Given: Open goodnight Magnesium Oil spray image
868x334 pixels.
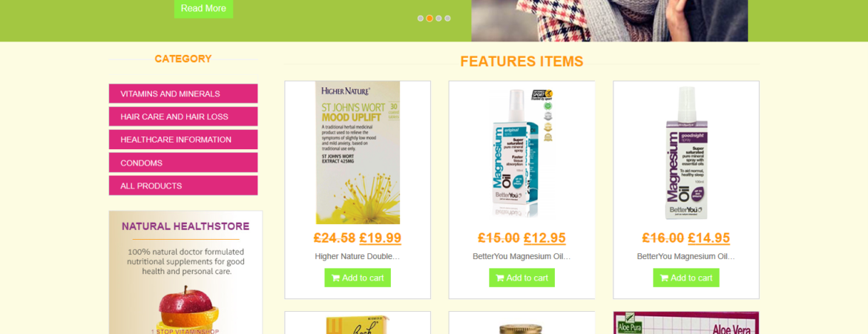Looking at the screenshot, I should tap(686, 153).
